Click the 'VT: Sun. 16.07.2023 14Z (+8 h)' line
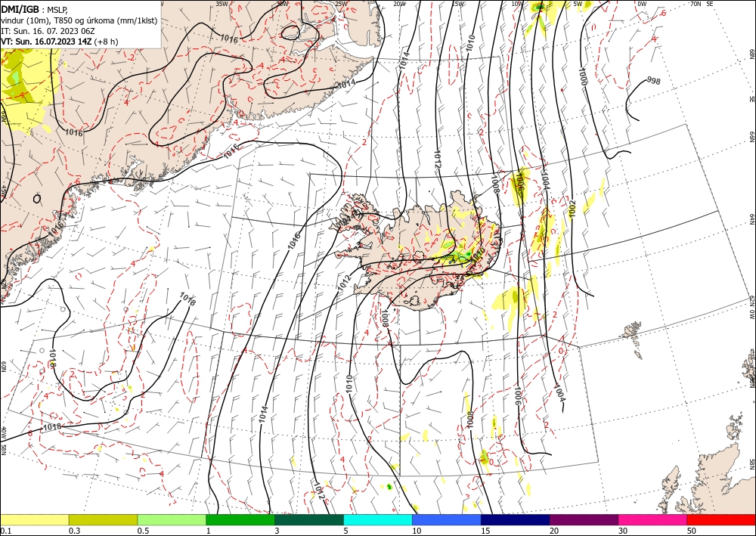Viewport: 756px width, 536px height. [59, 42]
